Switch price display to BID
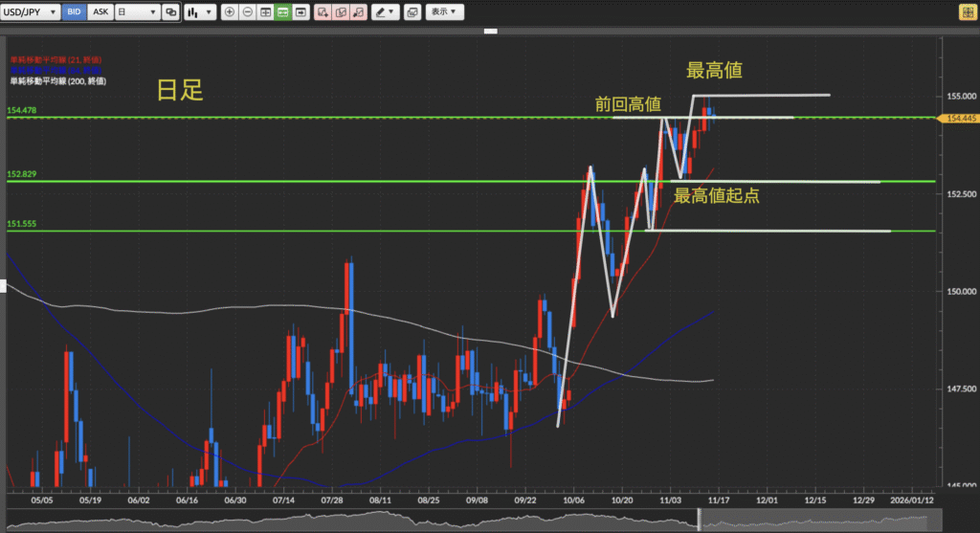The image size is (980, 533). tap(74, 12)
